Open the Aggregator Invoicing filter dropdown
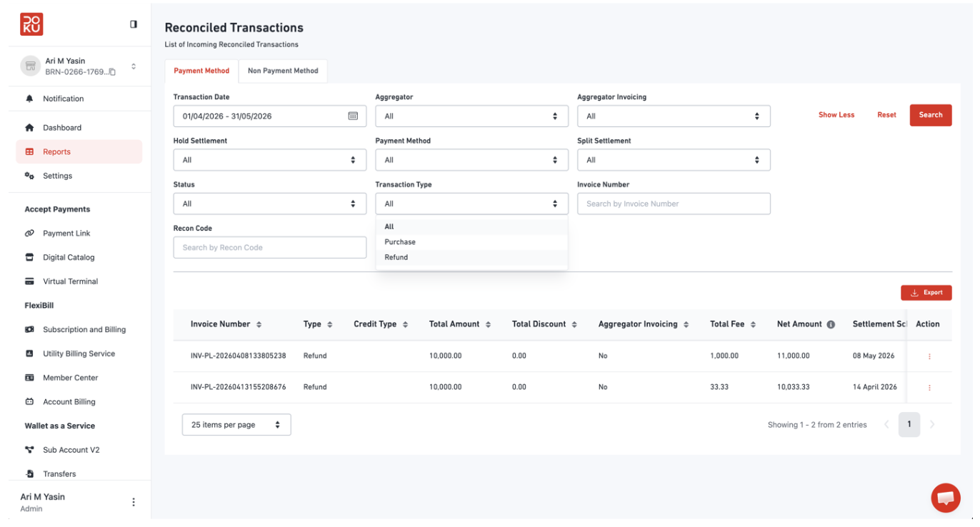 pyautogui.click(x=674, y=116)
